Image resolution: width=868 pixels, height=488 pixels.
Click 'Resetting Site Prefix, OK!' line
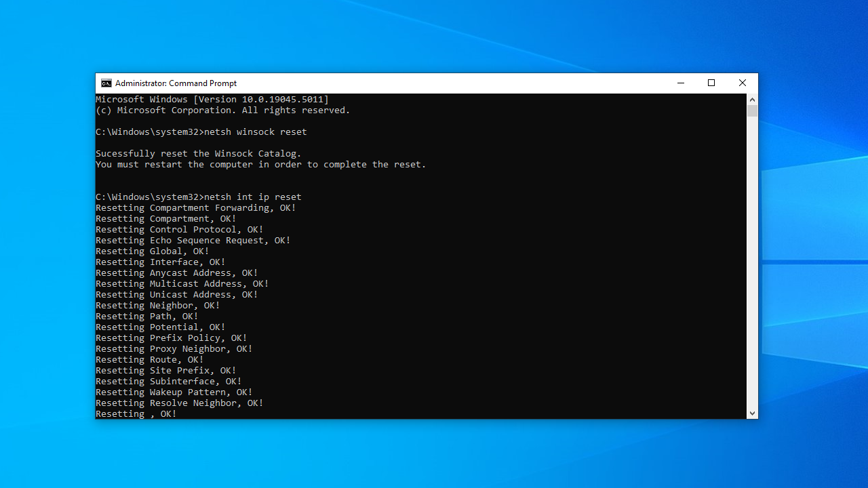point(166,371)
